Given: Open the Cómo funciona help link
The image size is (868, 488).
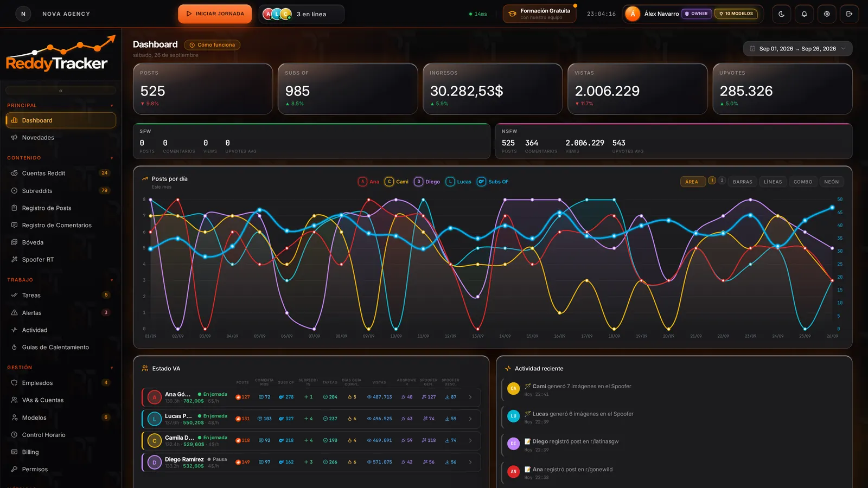Looking at the screenshot, I should pyautogui.click(x=212, y=45).
